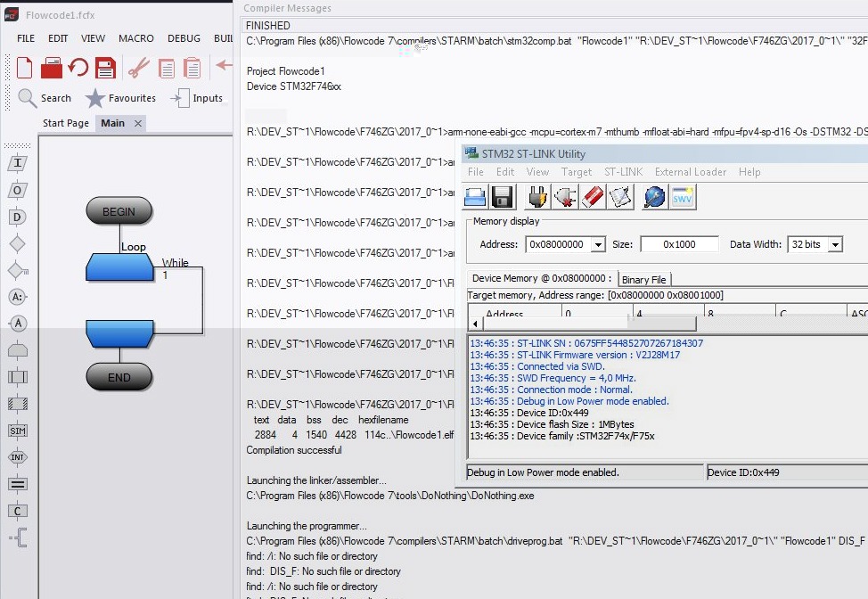Select the Connection point A: tool
Viewport: 868px width, 599px height.
(18, 297)
